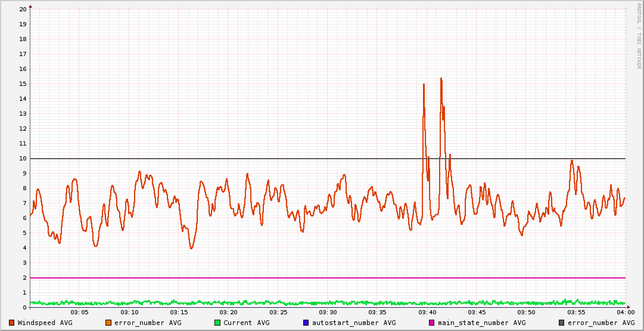Click the orange error_number legend swatch

(108, 323)
